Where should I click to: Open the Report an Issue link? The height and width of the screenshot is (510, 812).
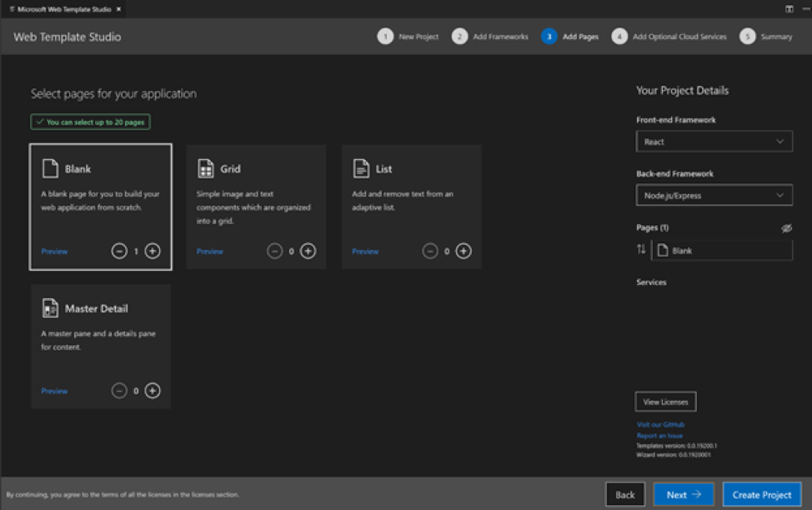pyautogui.click(x=659, y=436)
